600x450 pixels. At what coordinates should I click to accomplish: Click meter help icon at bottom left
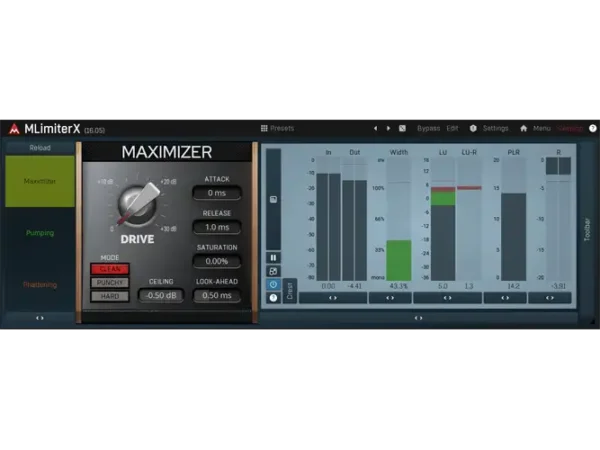273,298
